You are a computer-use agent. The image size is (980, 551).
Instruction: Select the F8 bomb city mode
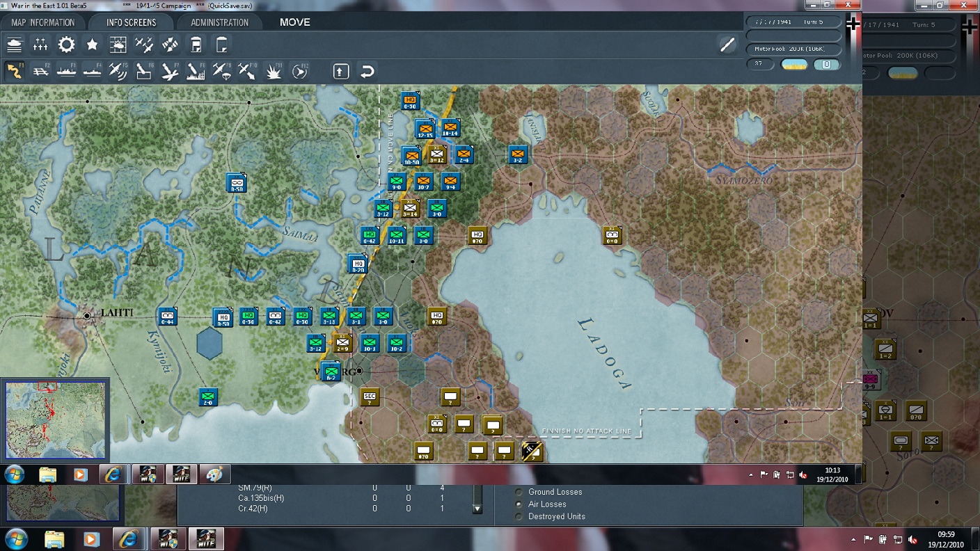(x=196, y=71)
